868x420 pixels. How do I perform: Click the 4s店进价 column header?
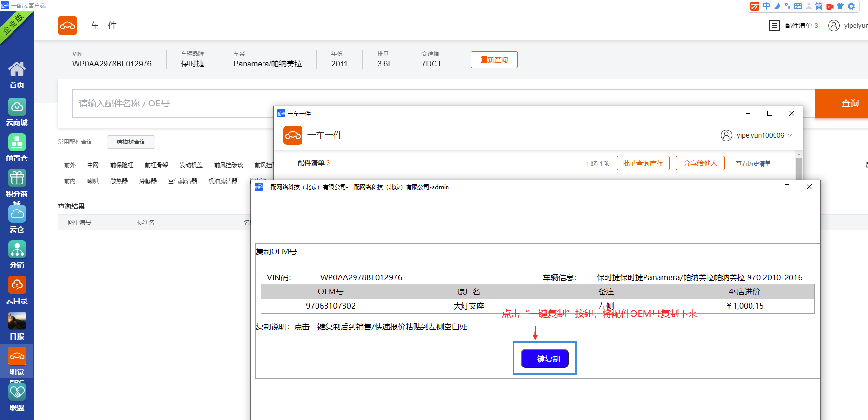[745, 292]
